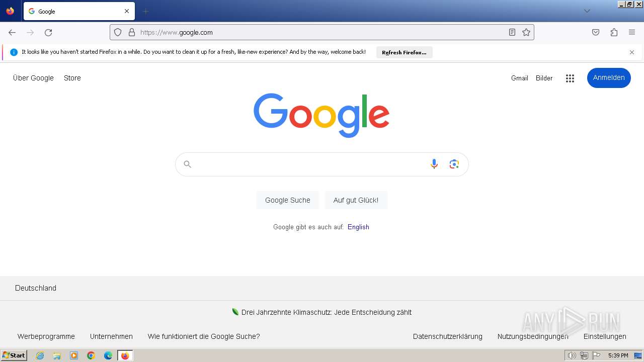Open Unternehmen footer link

(111, 336)
